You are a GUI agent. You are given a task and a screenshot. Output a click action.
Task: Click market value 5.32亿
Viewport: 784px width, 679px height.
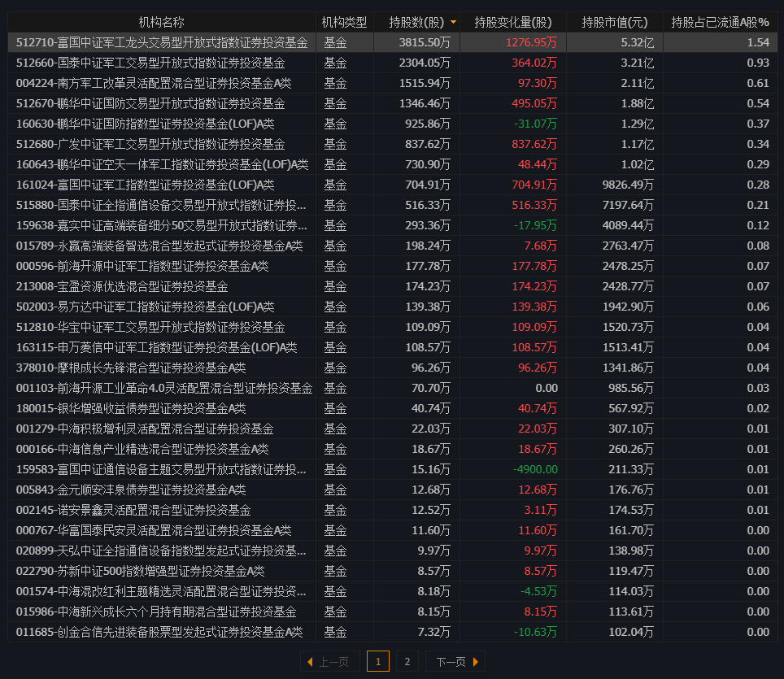point(637,42)
